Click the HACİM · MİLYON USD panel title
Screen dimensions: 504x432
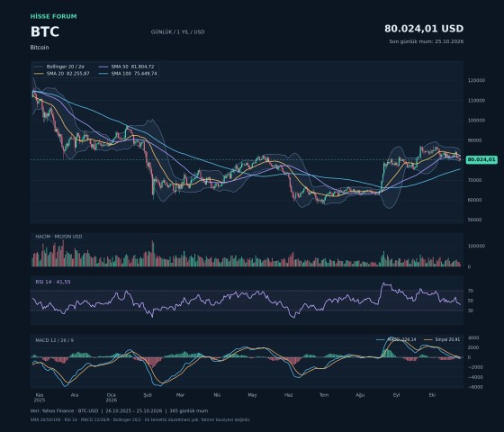(58, 237)
